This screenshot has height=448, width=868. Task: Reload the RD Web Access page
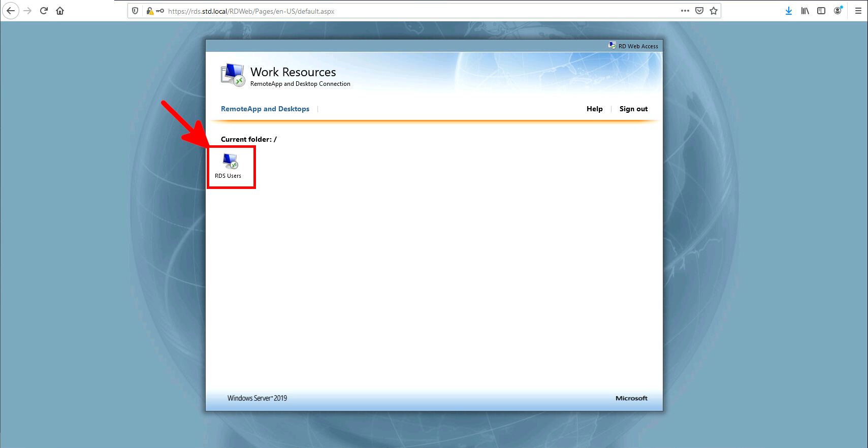tap(44, 11)
